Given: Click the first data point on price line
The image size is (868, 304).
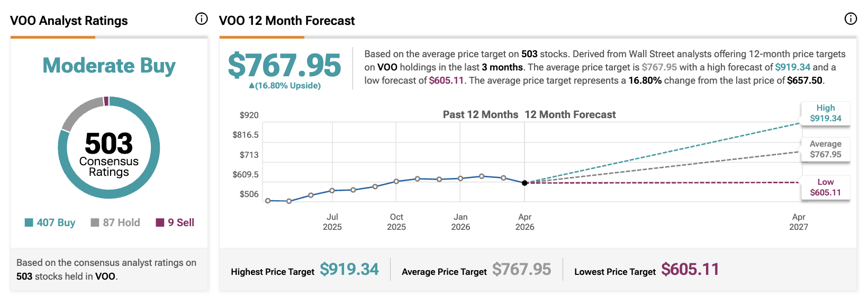Looking at the screenshot, I should click(268, 201).
